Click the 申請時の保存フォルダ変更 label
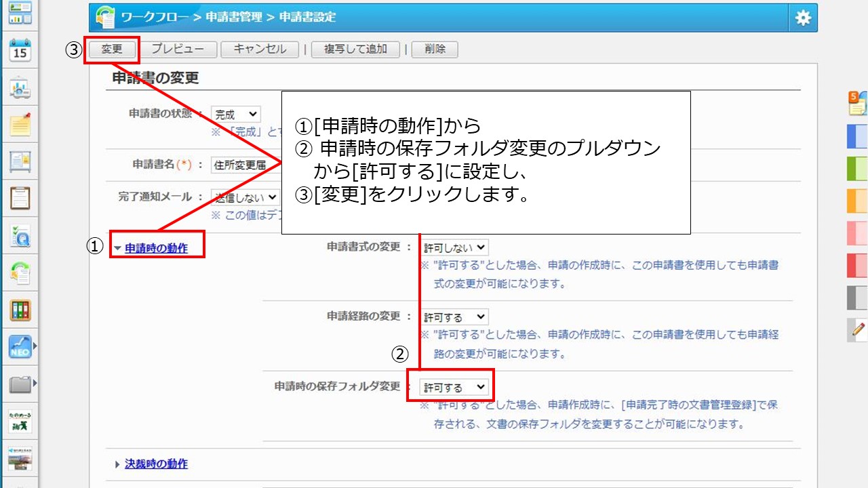This screenshot has width=868, height=488. tap(338, 386)
